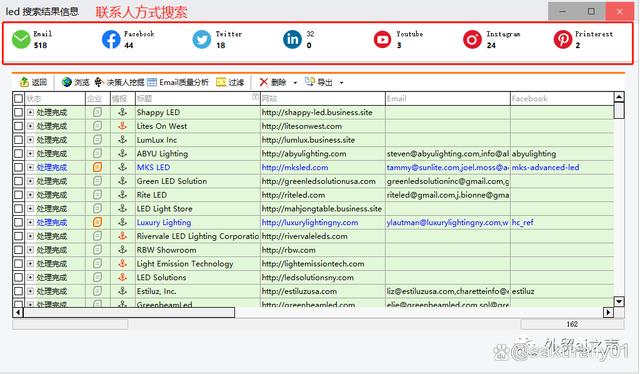
Task: Click the hc_ref Facebook link
Action: click(x=522, y=223)
